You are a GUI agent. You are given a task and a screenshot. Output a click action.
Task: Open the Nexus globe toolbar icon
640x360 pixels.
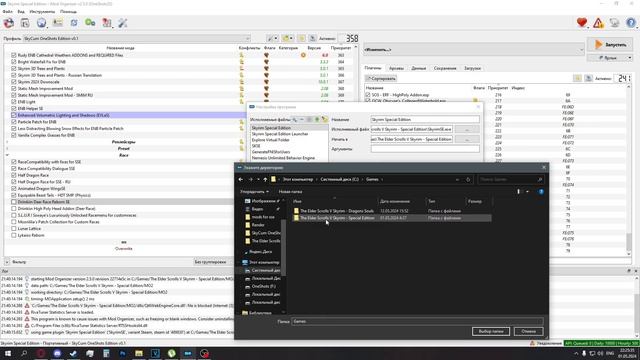pos(41,23)
